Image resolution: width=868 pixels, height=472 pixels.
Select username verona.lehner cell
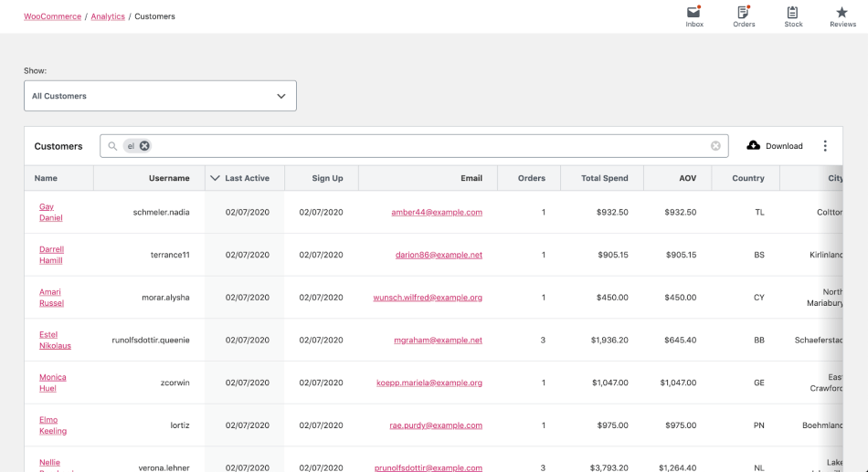pos(164,467)
